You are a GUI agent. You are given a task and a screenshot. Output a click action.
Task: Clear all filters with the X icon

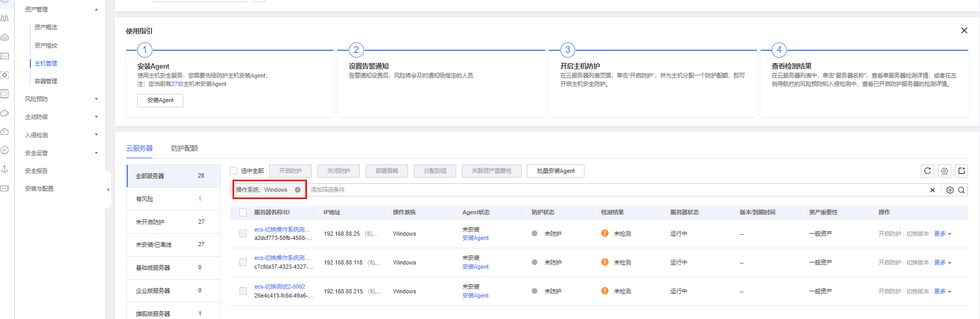click(x=932, y=190)
